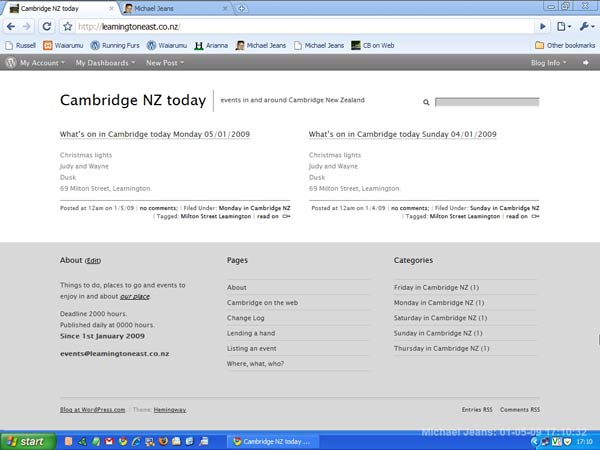Go back with the browser back arrow
This screenshot has height=450, width=600.
(x=11, y=26)
